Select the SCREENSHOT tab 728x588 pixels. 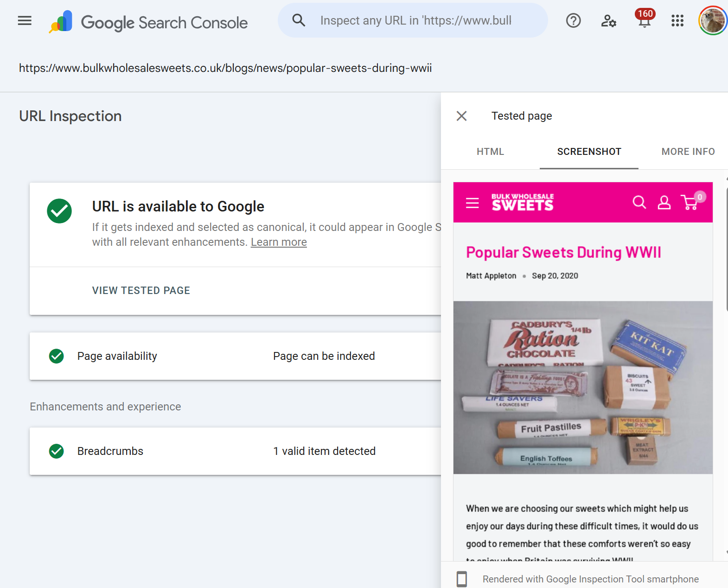(x=589, y=152)
